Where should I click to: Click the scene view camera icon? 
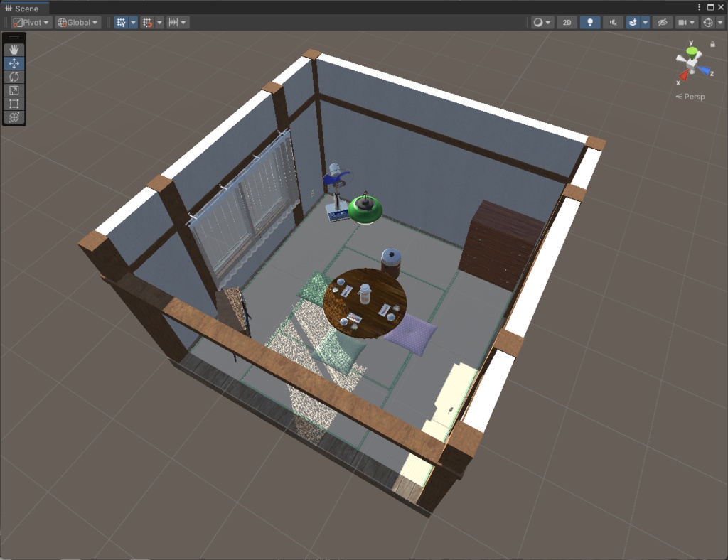tap(683, 22)
